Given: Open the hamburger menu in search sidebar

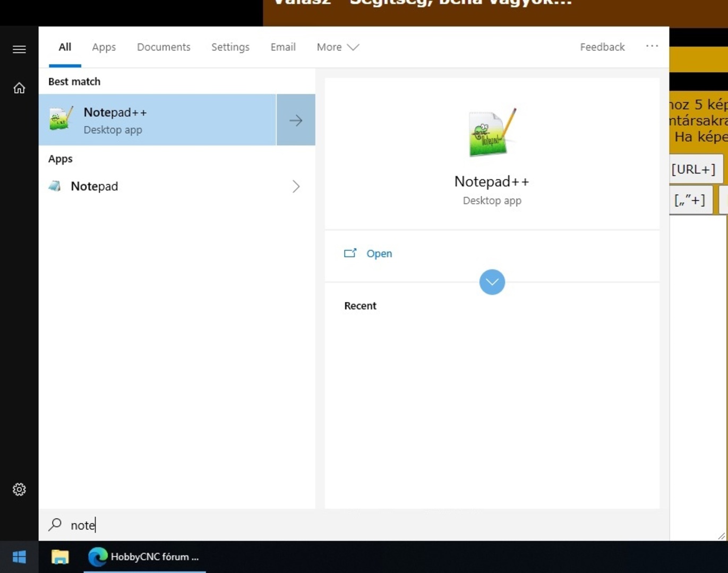Looking at the screenshot, I should coord(19,49).
